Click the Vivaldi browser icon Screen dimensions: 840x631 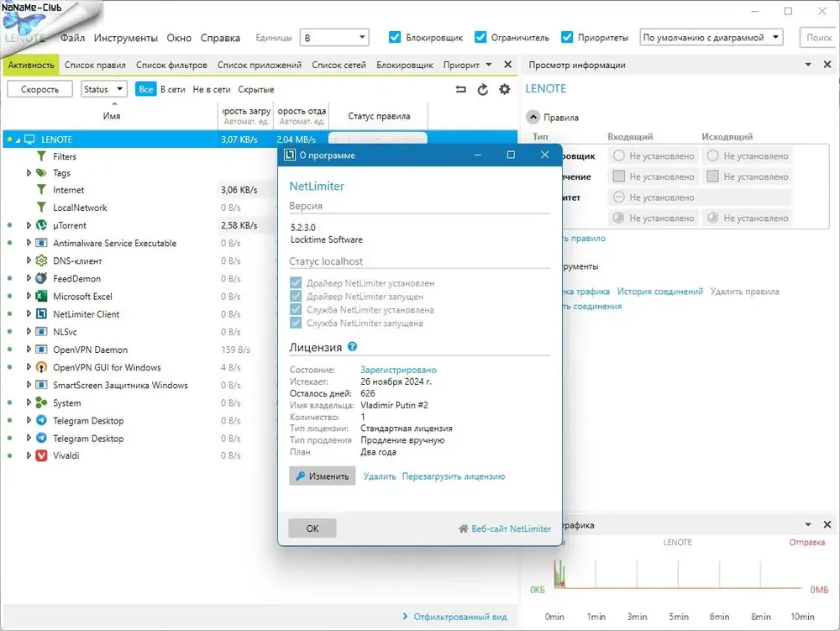[41, 455]
